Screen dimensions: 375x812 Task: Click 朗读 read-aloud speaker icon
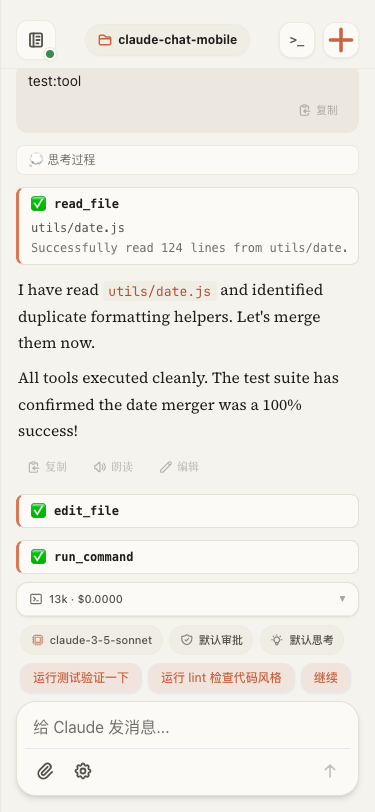(x=113, y=467)
